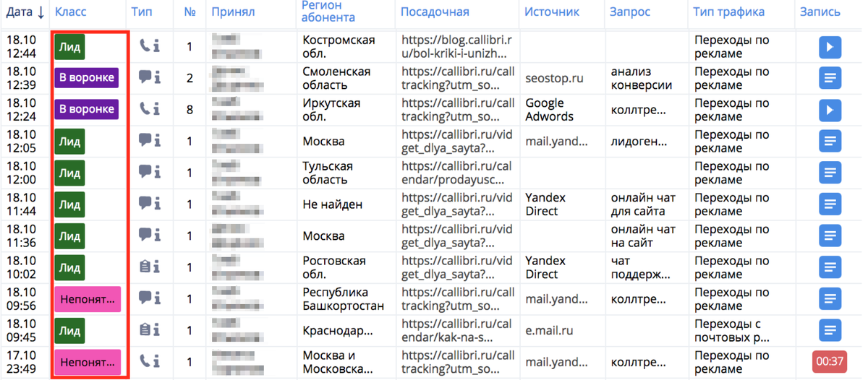Click the Класс column header

pyautogui.click(x=70, y=12)
